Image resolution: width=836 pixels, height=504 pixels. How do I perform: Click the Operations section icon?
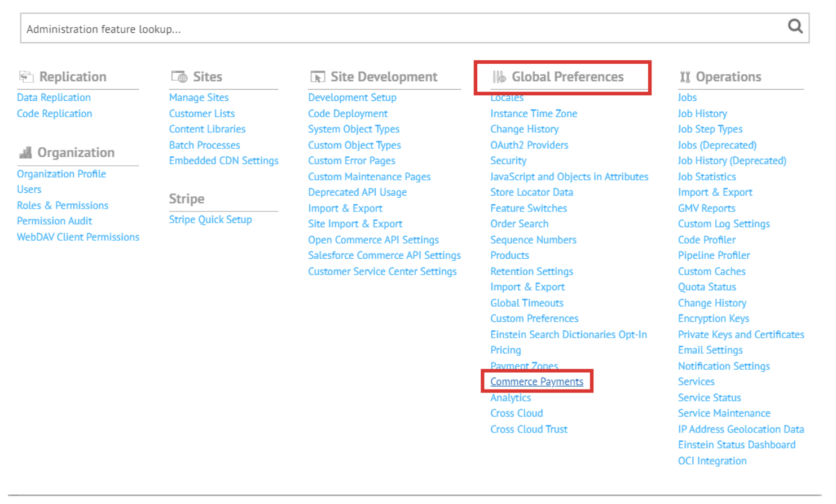point(685,77)
